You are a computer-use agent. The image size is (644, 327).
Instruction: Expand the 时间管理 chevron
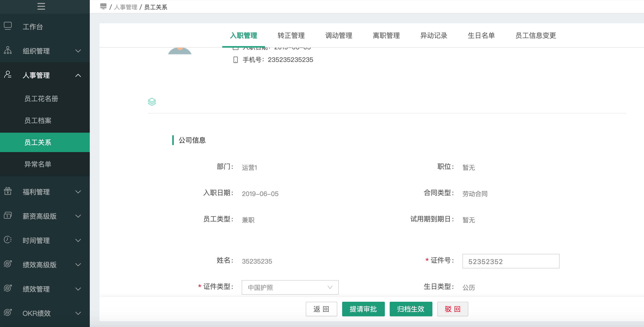(x=78, y=241)
